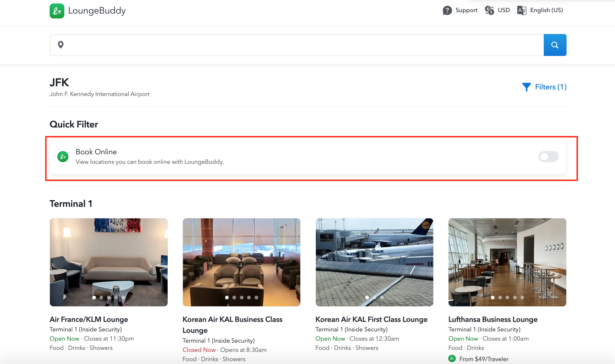The image size is (615, 364).
Task: Click the location pin icon in search bar
Action: tap(61, 45)
